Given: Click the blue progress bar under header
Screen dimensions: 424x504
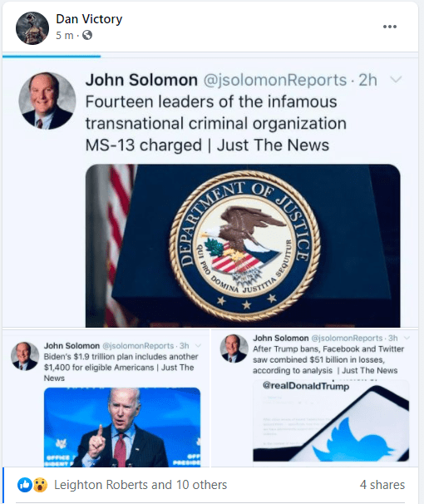Looking at the screenshot, I should point(52,57).
